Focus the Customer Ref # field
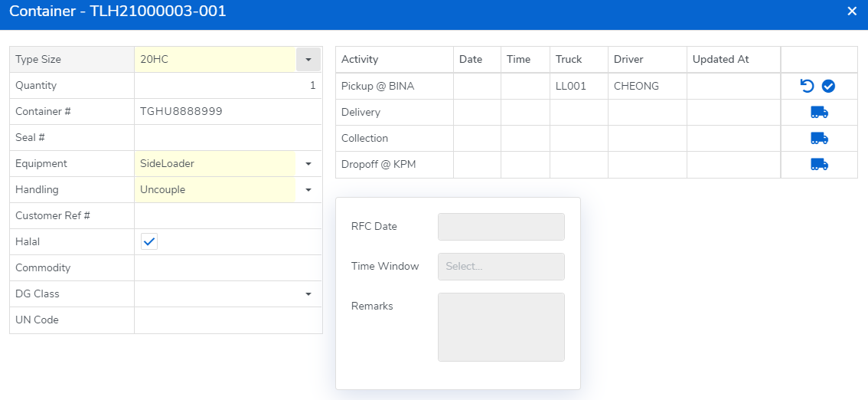 227,216
